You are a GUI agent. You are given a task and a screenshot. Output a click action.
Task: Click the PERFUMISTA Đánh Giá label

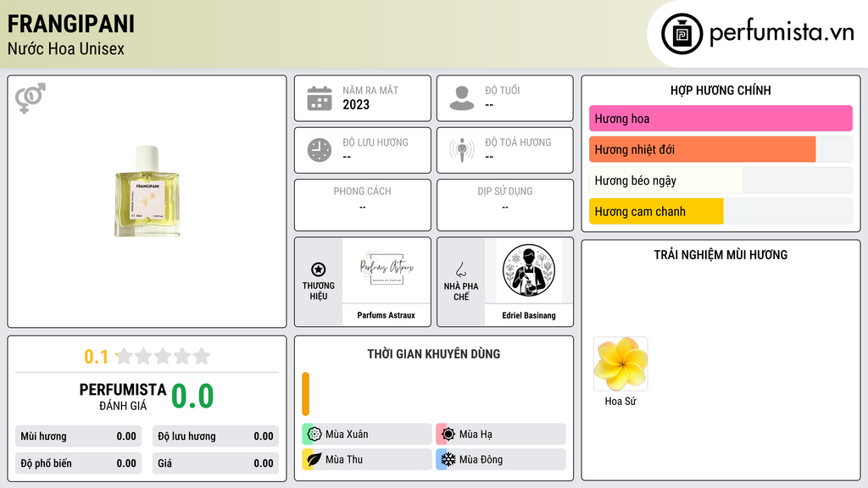click(123, 396)
